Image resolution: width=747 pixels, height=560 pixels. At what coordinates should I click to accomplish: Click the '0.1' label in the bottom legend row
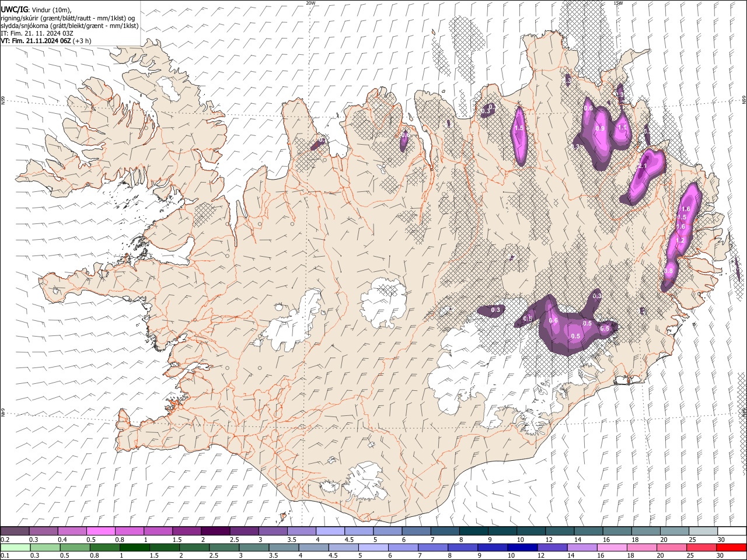coord(5,555)
